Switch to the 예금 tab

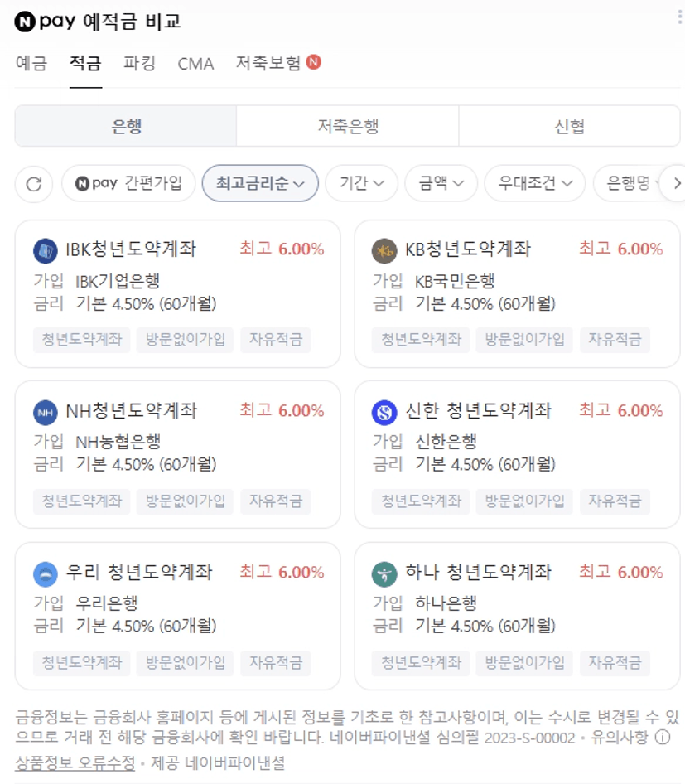click(31, 64)
